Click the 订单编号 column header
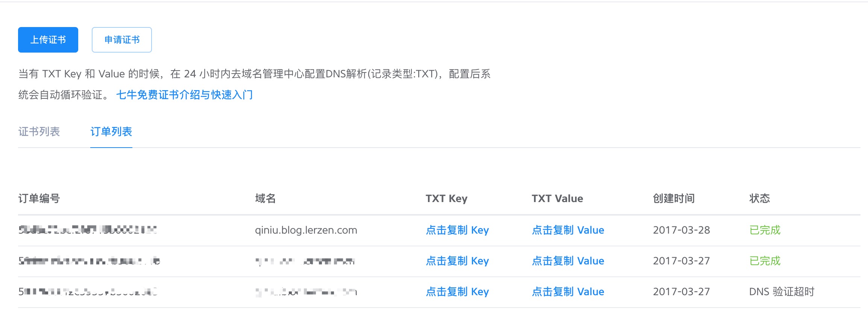868x332 pixels. pos(39,198)
